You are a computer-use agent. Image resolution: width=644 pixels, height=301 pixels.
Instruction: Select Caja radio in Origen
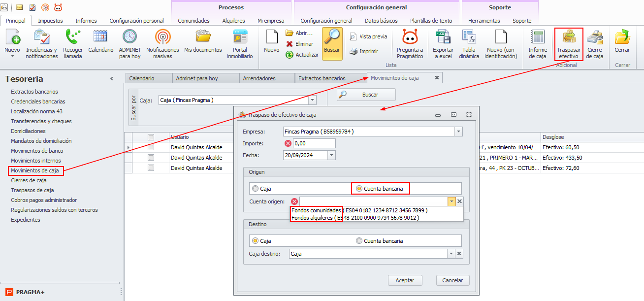point(255,189)
